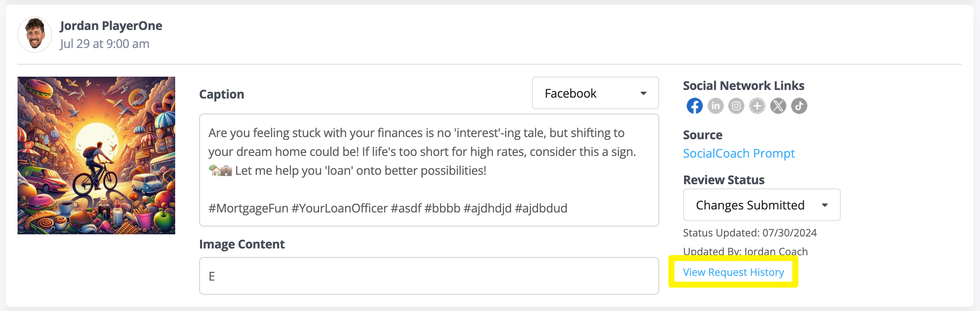Click the TikTok network icon
The height and width of the screenshot is (311, 980).
[x=799, y=106]
